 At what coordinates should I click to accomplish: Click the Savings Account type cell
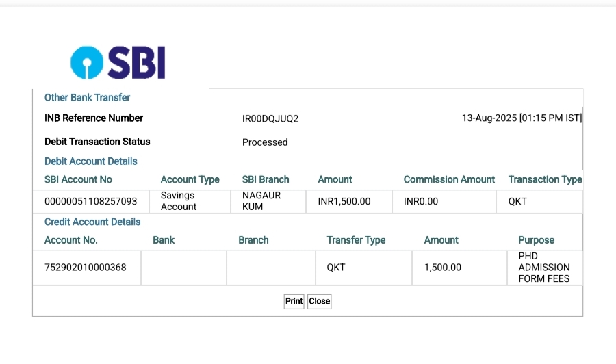178,201
